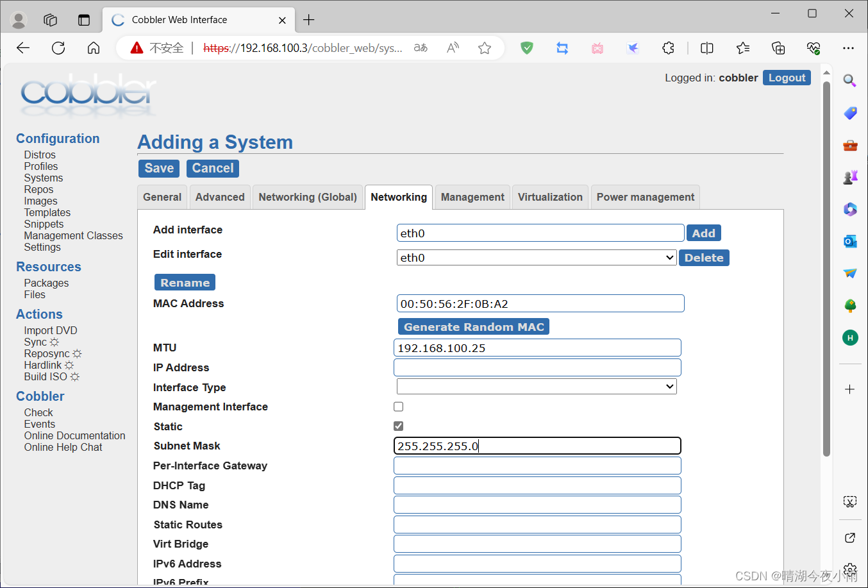The image size is (868, 588).
Task: Click the MAC Address input field
Action: 540,303
